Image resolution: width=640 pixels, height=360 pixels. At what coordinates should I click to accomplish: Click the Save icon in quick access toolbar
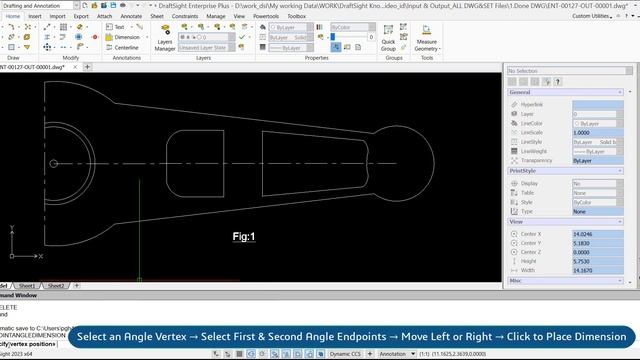click(x=113, y=5)
